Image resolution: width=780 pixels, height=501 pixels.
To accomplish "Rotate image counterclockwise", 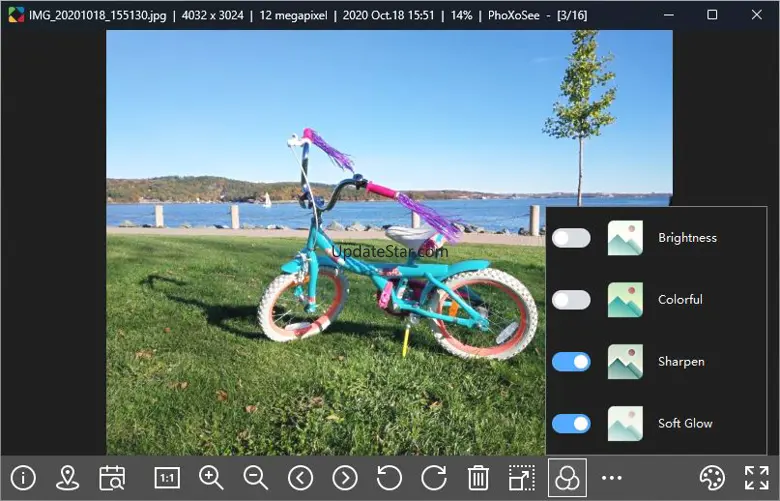I will [x=389, y=478].
